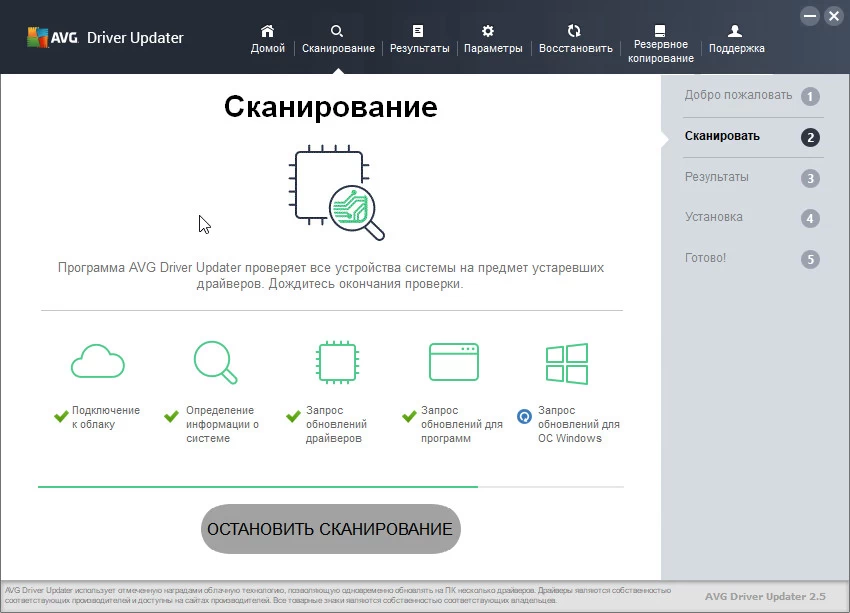Select the Добро пожаловать step
Viewport: 850px width, 613px height.
pos(751,96)
